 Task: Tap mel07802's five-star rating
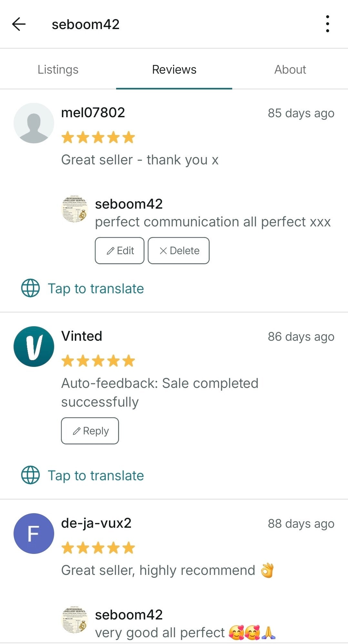pyautogui.click(x=98, y=137)
